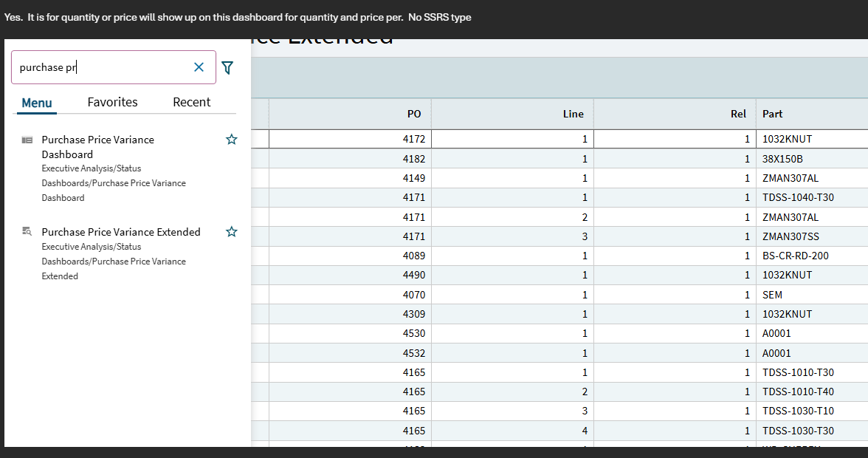Switch to the Recent tab
The height and width of the screenshot is (458, 868).
[x=192, y=102]
